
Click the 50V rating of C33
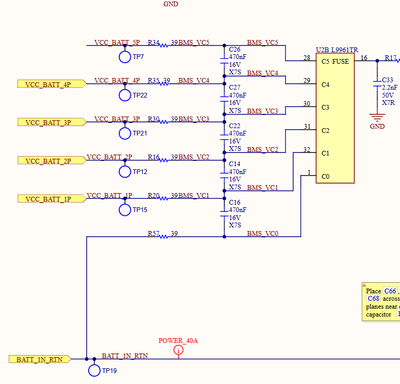(x=388, y=95)
